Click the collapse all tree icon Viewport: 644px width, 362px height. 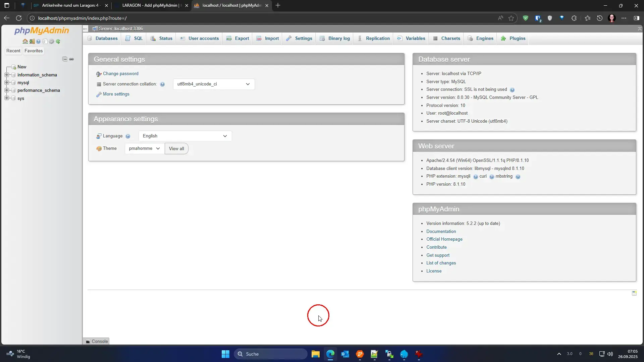(65, 59)
